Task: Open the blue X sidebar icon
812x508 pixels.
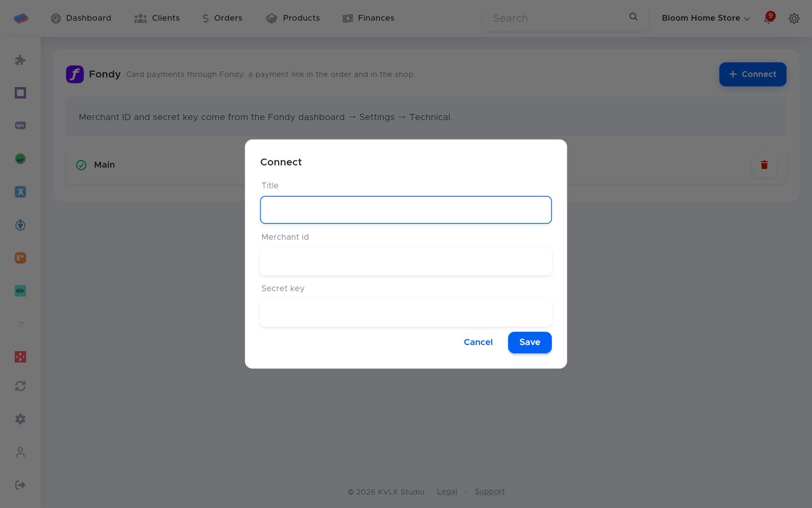Action: coord(20,192)
